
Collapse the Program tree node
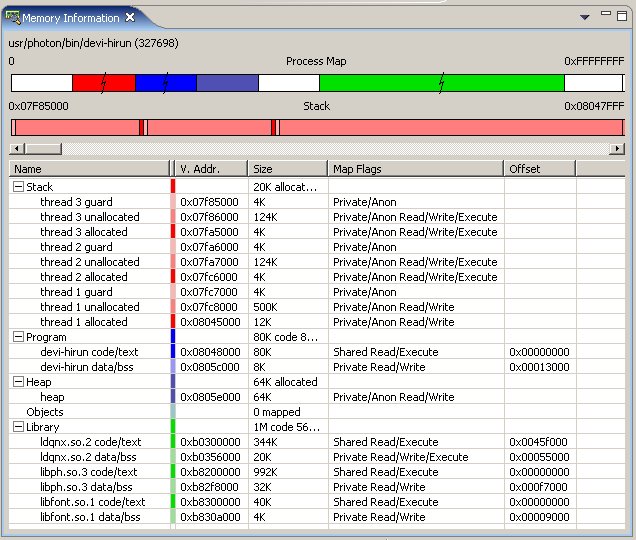click(x=18, y=337)
